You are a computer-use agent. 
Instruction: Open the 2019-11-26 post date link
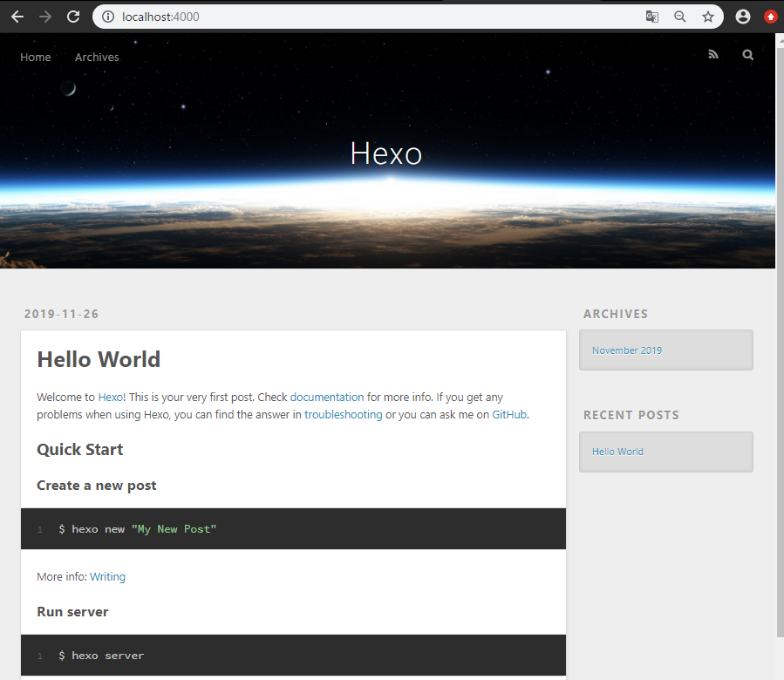pos(62,314)
